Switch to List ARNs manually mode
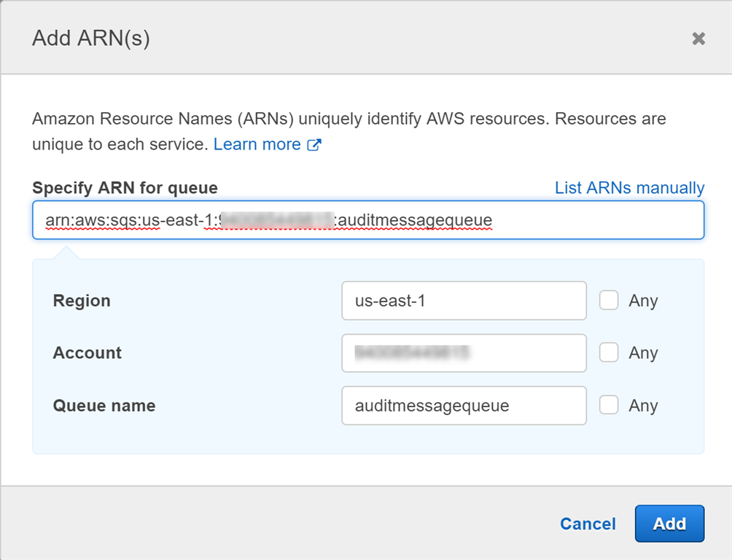This screenshot has width=732, height=560. point(628,187)
